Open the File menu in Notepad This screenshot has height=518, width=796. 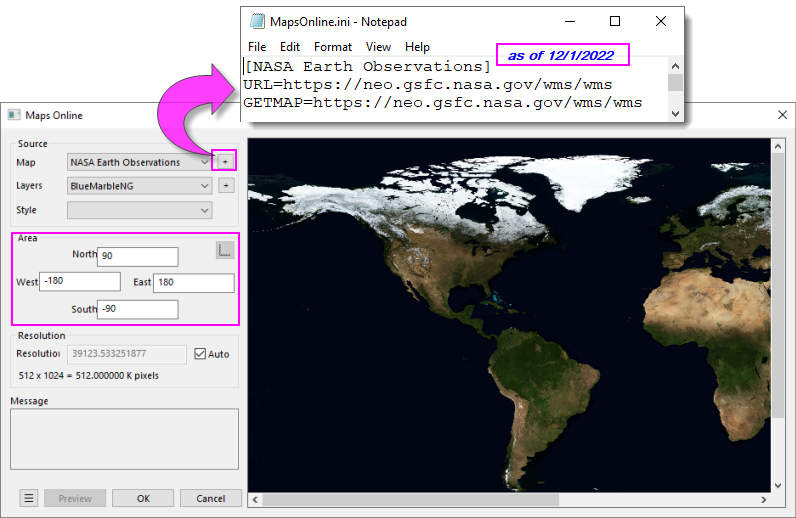[257, 47]
